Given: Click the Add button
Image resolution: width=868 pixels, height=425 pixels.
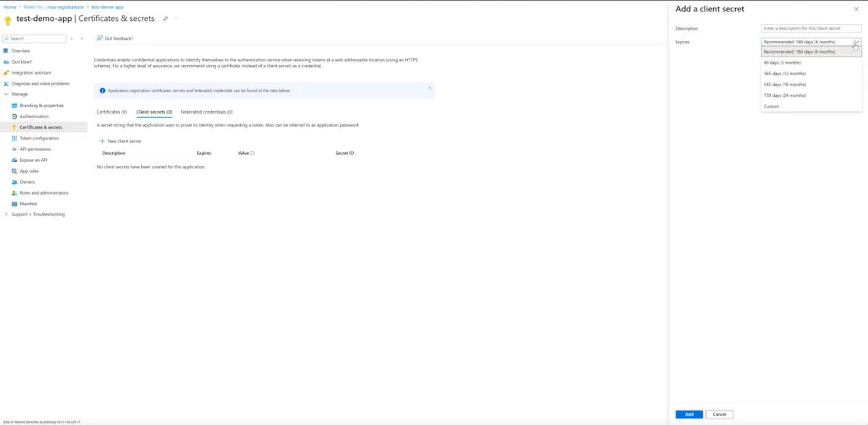Looking at the screenshot, I should [x=689, y=414].
